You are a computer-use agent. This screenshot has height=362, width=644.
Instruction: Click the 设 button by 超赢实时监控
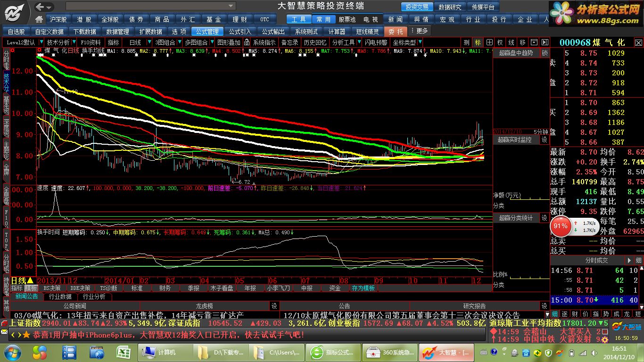click(545, 140)
